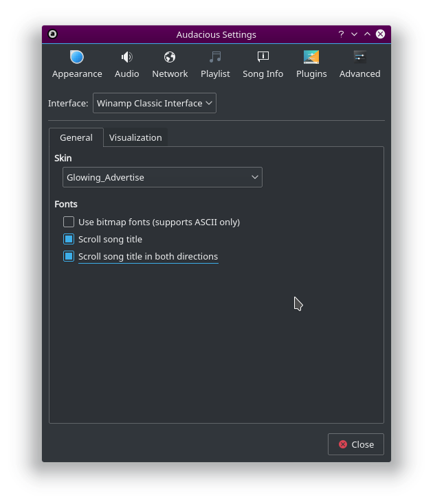Open the Song Info settings category
The height and width of the screenshot is (504, 433).
pos(263,65)
